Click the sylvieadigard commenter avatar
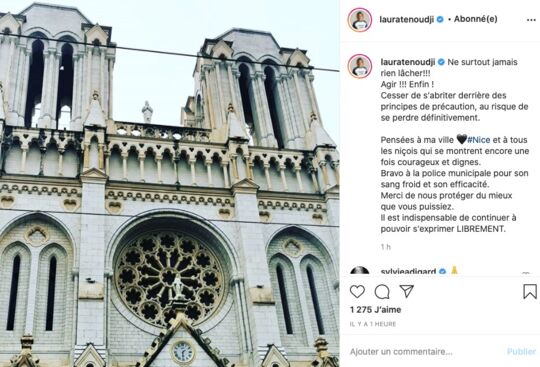Viewport: 540px width, 367px height. tap(360, 271)
